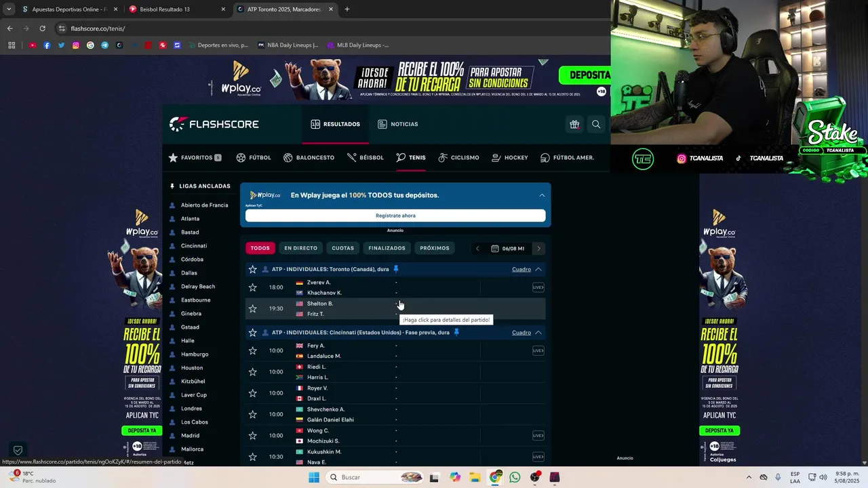Favorite the Shevchenko vs Galán match star
The image size is (868, 488).
click(253, 414)
